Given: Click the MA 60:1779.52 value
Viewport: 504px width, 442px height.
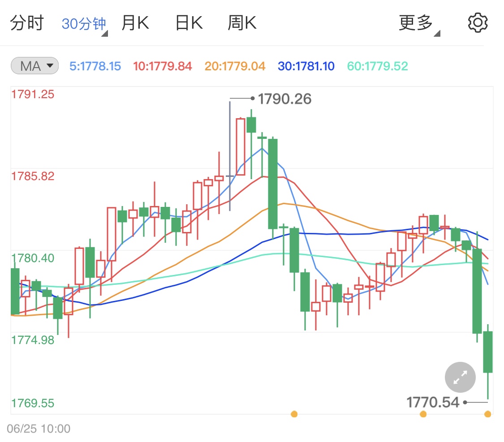Looking at the screenshot, I should [377, 66].
